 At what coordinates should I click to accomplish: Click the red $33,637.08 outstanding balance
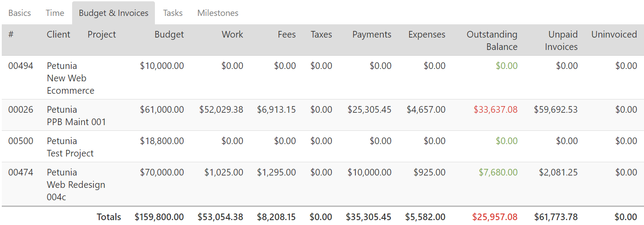[495, 110]
